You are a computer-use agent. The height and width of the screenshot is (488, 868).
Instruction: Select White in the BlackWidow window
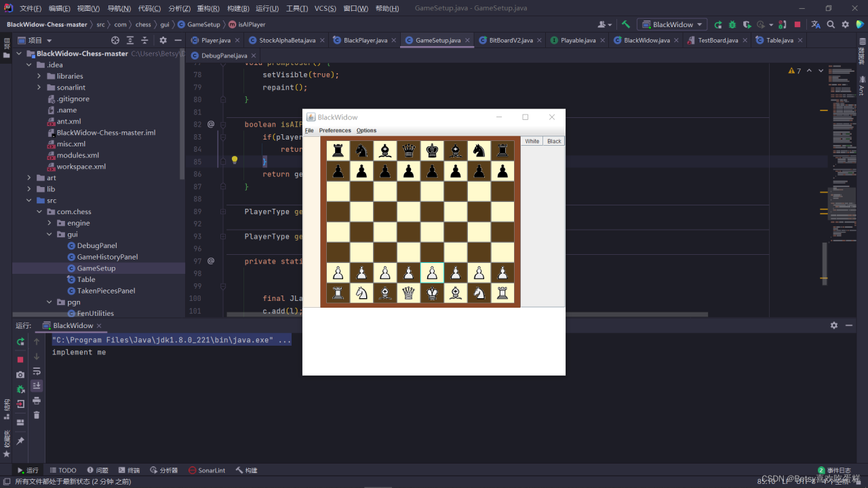coord(532,141)
